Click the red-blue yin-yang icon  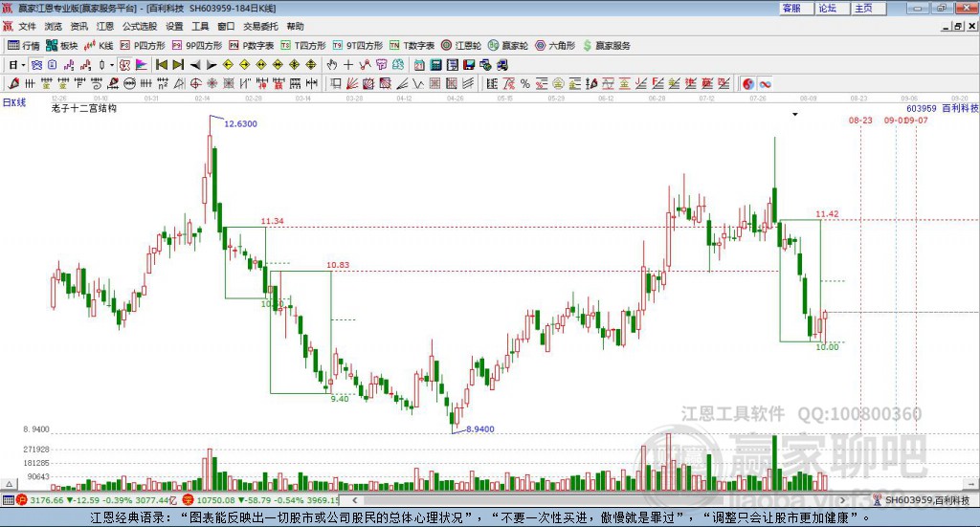[x=748, y=83]
